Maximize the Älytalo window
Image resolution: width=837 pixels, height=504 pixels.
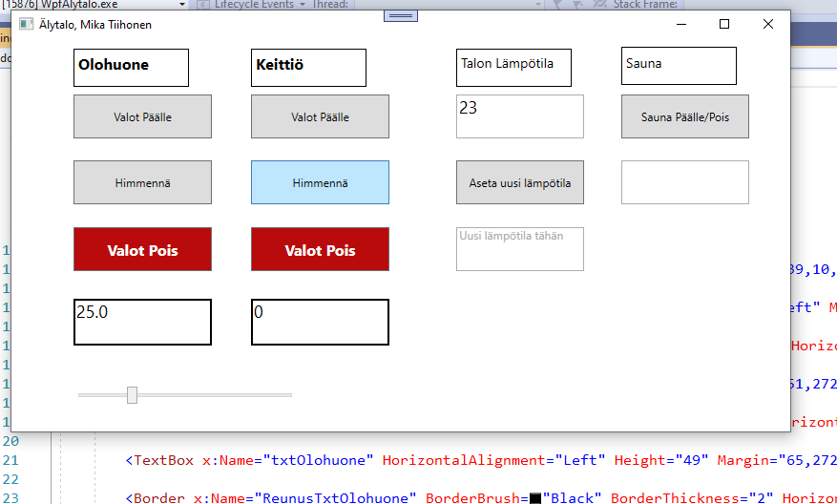coord(724,24)
